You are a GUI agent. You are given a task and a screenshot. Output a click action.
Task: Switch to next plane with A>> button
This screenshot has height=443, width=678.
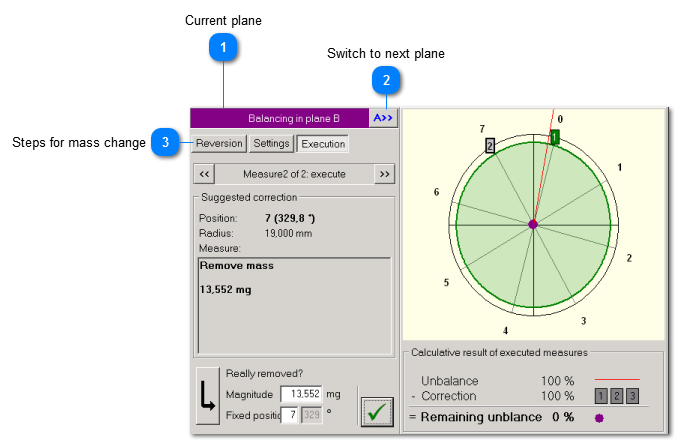pyautogui.click(x=384, y=118)
